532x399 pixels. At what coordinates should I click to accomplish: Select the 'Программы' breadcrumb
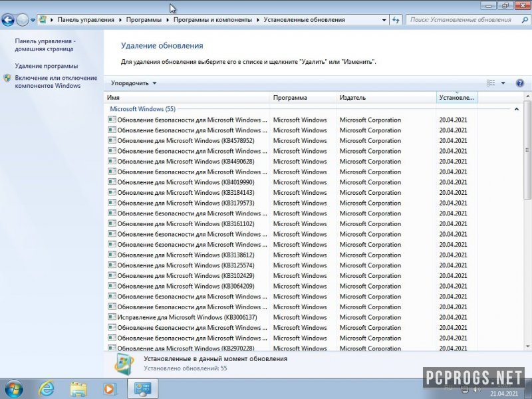pyautogui.click(x=144, y=20)
